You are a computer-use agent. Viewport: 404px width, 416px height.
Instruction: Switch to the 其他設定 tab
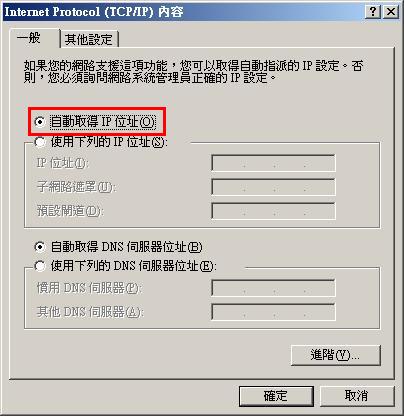[x=89, y=39]
